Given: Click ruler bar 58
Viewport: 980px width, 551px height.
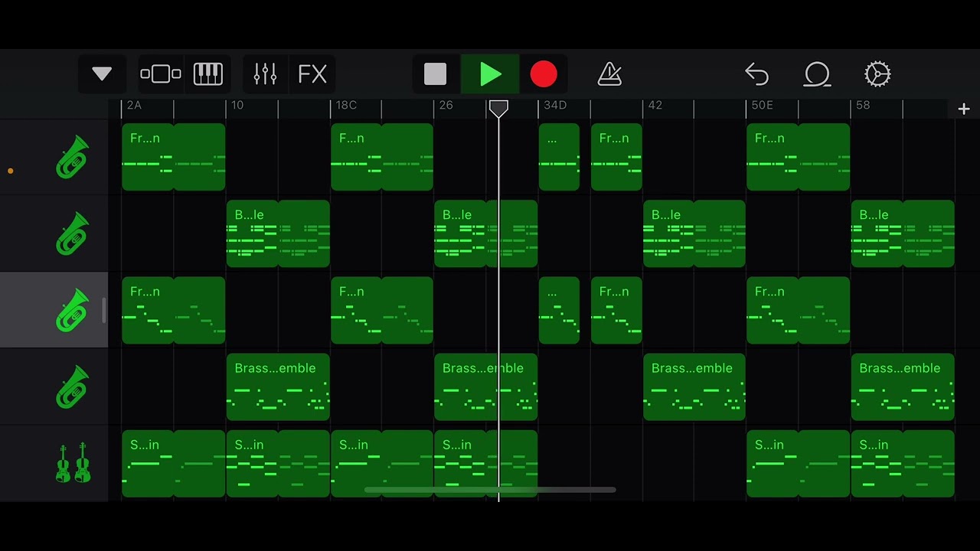Looking at the screenshot, I should coord(863,105).
